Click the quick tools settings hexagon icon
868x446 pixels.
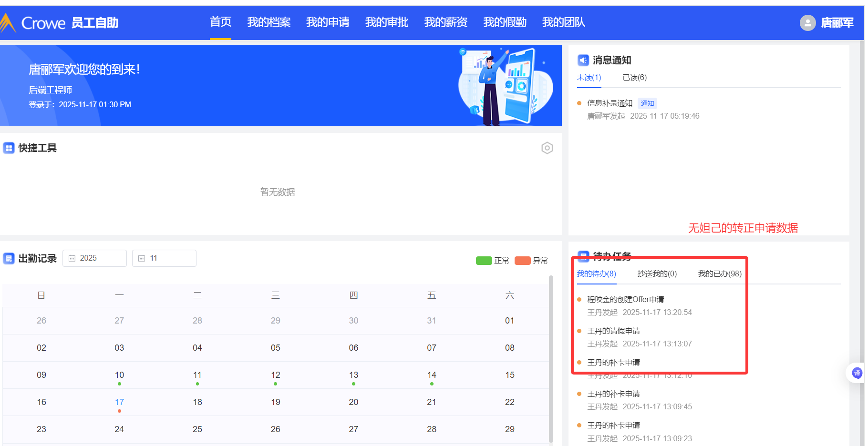(547, 148)
